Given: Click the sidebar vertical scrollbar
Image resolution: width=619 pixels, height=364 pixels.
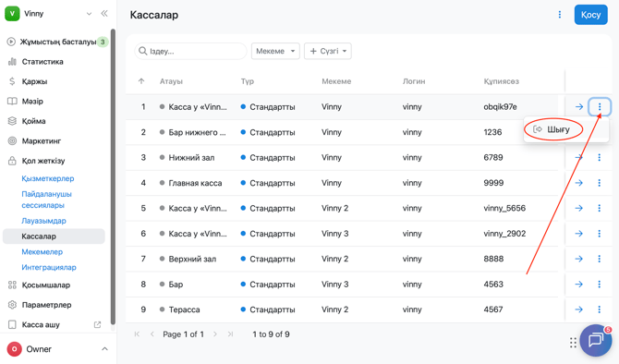Looking at the screenshot, I should [x=113, y=176].
